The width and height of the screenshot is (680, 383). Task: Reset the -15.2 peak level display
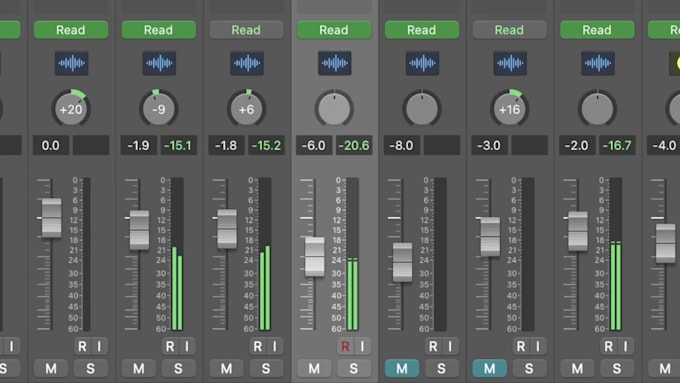(x=266, y=145)
